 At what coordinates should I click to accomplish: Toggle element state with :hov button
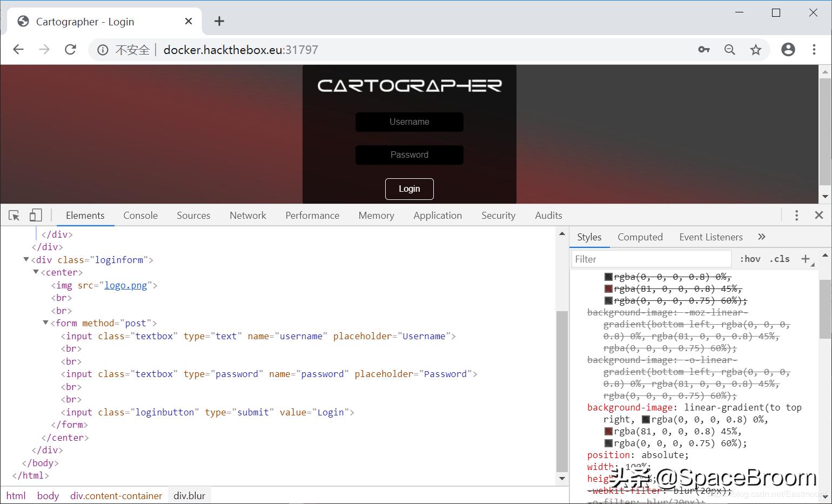750,259
